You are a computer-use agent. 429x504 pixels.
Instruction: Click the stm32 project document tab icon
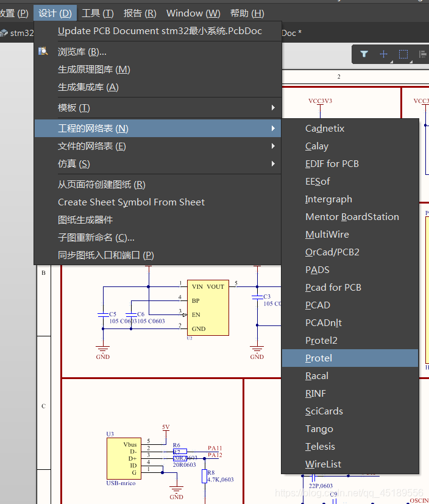tap(4, 33)
